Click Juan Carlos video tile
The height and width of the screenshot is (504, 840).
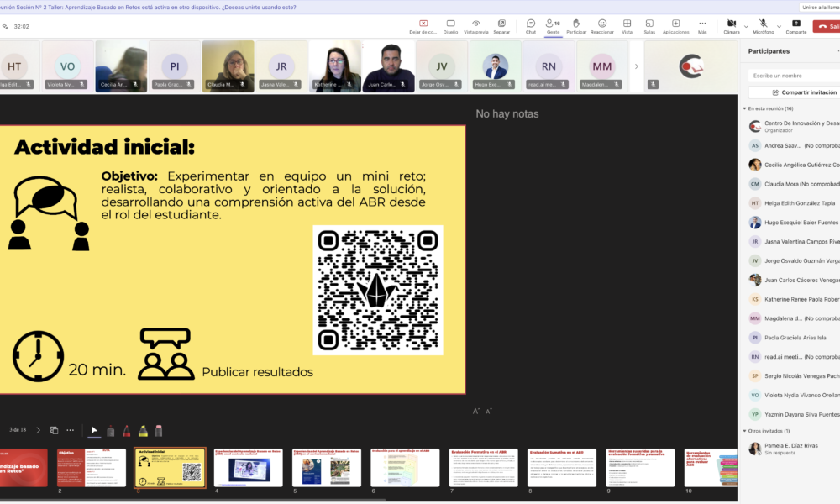coord(388,66)
